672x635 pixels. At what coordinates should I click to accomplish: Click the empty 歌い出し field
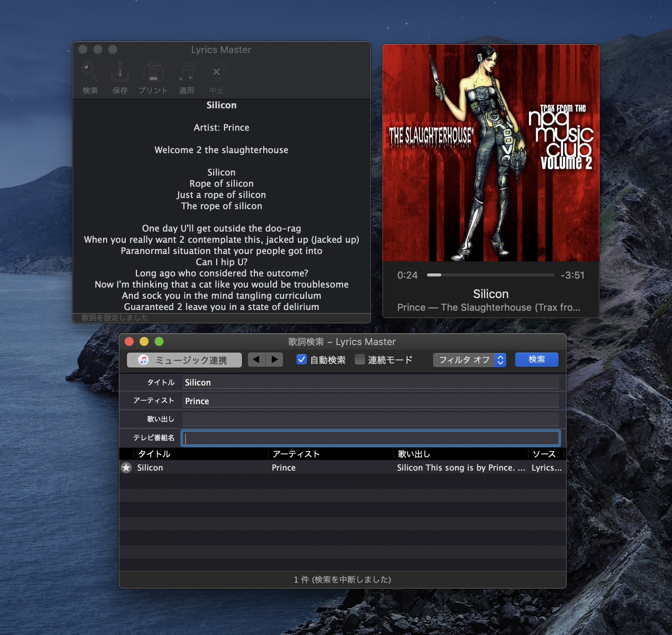click(x=370, y=419)
